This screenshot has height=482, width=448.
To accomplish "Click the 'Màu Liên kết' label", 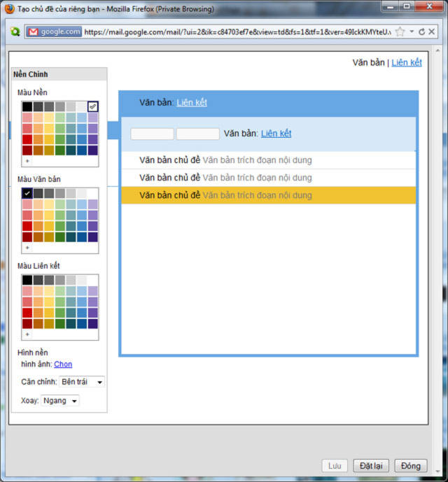I will (38, 266).
